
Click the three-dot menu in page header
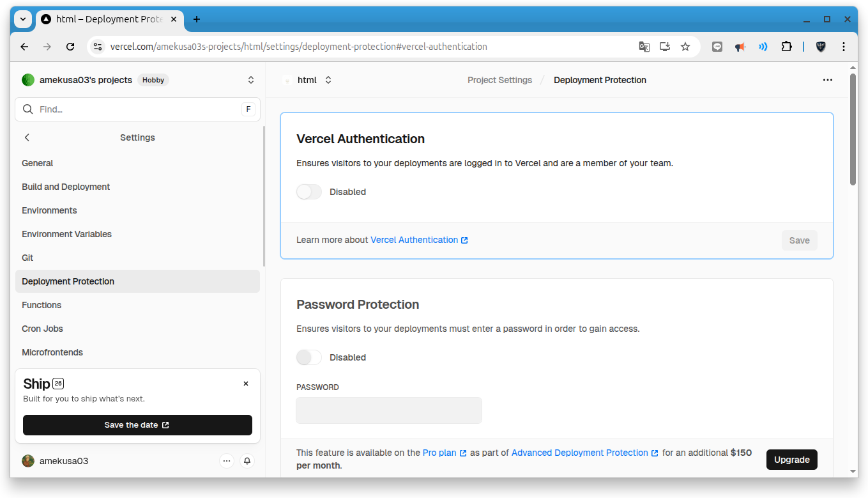click(x=827, y=80)
